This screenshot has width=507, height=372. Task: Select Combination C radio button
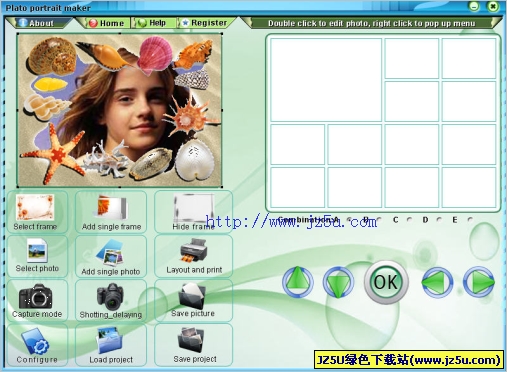click(x=409, y=220)
